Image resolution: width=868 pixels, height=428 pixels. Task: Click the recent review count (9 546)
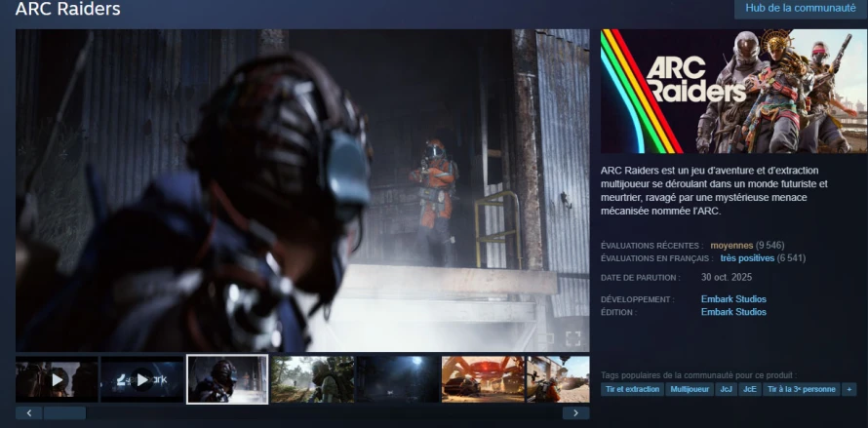tap(770, 246)
